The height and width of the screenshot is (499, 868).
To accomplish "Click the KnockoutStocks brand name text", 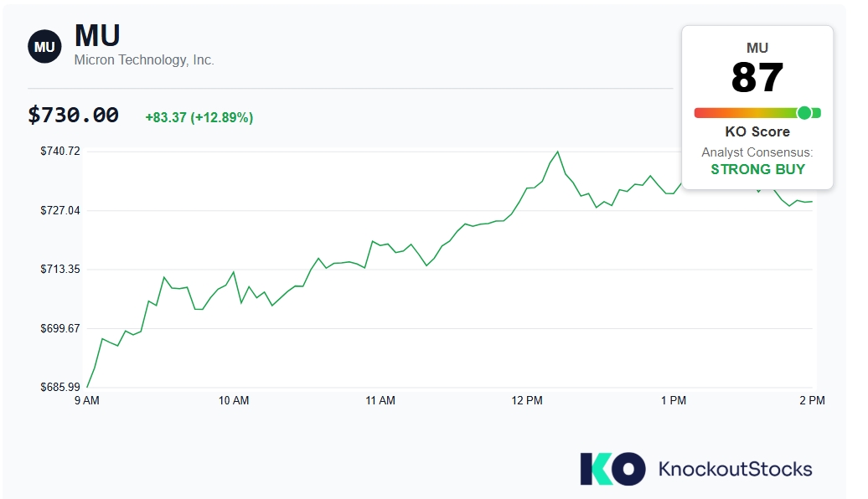I will click(x=735, y=469).
